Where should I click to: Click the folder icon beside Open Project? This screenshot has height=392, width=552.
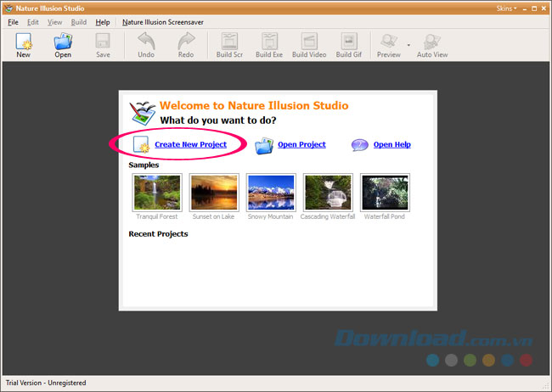coord(264,146)
